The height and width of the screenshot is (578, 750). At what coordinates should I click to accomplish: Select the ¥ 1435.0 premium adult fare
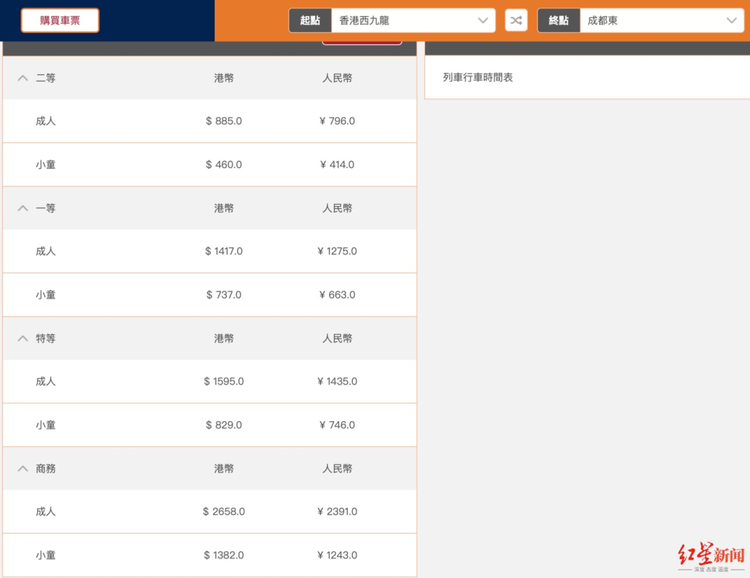pos(337,381)
